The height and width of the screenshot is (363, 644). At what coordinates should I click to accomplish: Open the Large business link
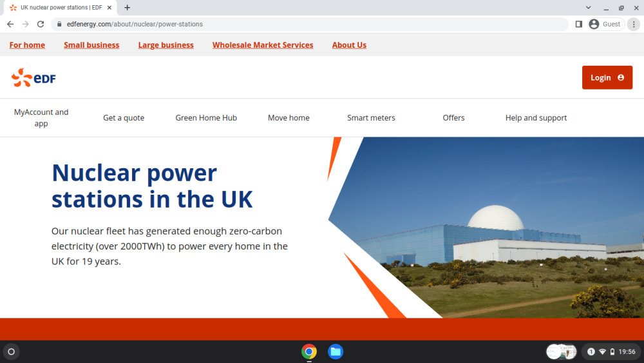point(166,44)
